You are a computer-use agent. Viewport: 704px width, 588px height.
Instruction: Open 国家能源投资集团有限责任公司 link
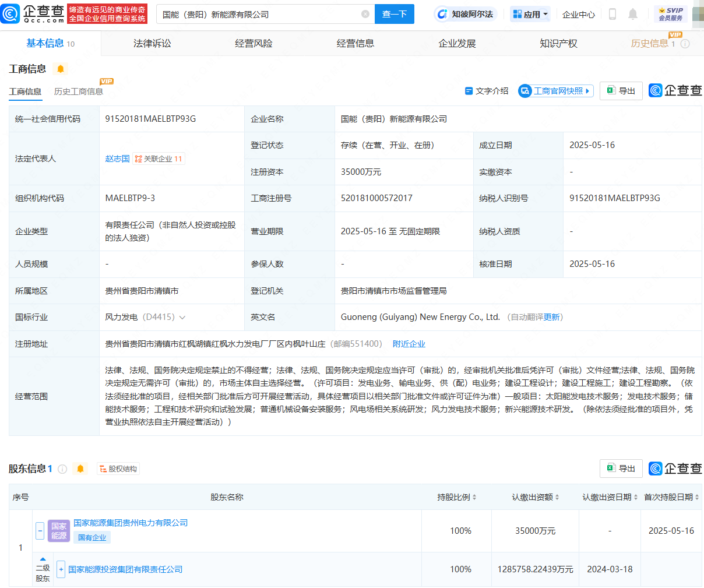pyautogui.click(x=125, y=569)
